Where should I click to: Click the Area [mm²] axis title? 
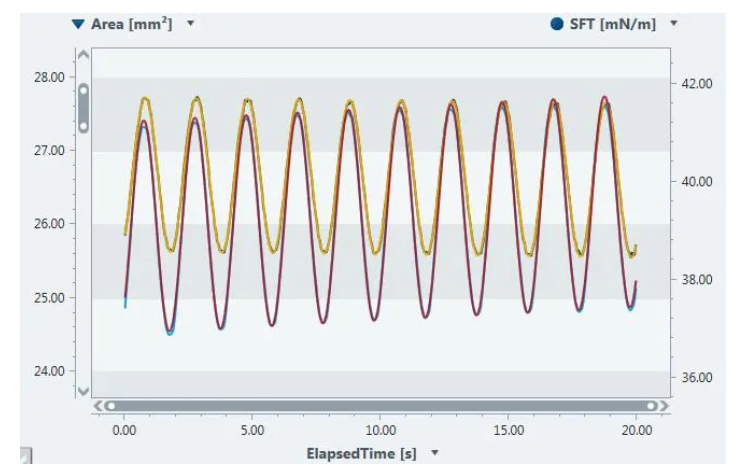[131, 24]
